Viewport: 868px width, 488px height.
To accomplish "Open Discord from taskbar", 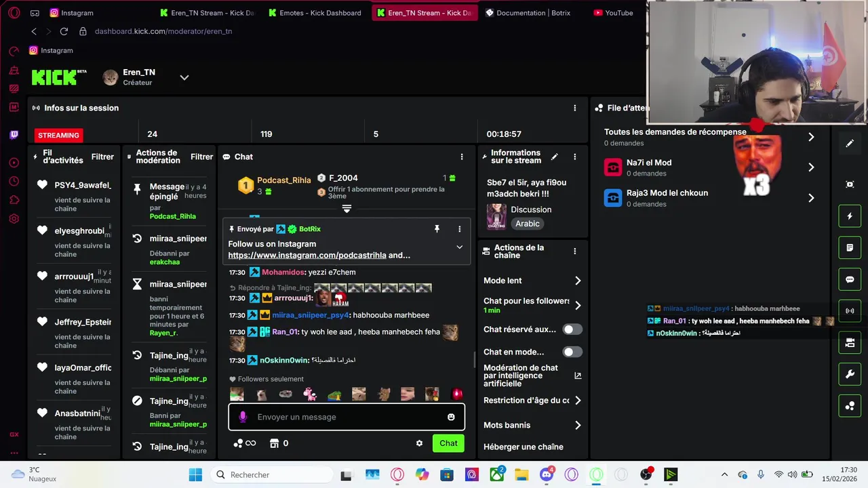I will coord(547,474).
